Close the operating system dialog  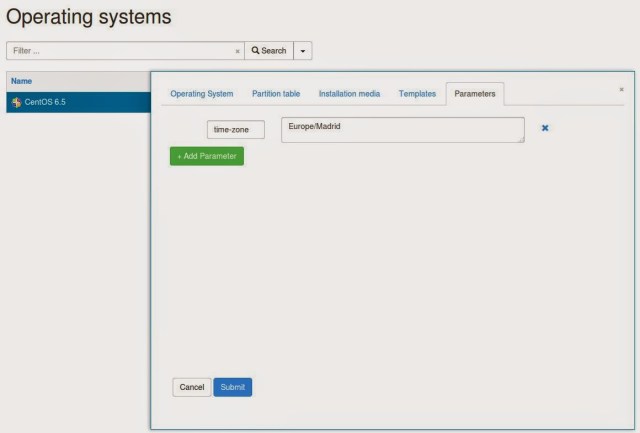pyautogui.click(x=621, y=89)
